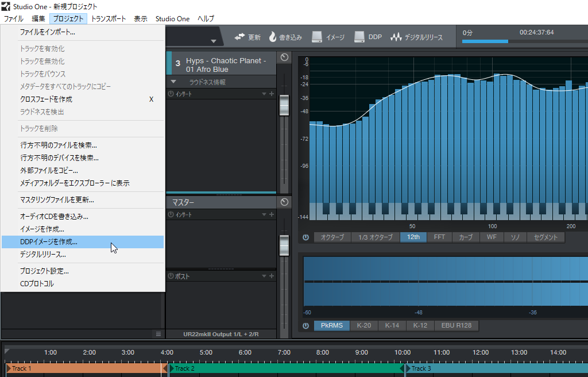This screenshot has height=377, width=588.
Task: Switch analyzer to セグメント mode
Action: pos(546,237)
